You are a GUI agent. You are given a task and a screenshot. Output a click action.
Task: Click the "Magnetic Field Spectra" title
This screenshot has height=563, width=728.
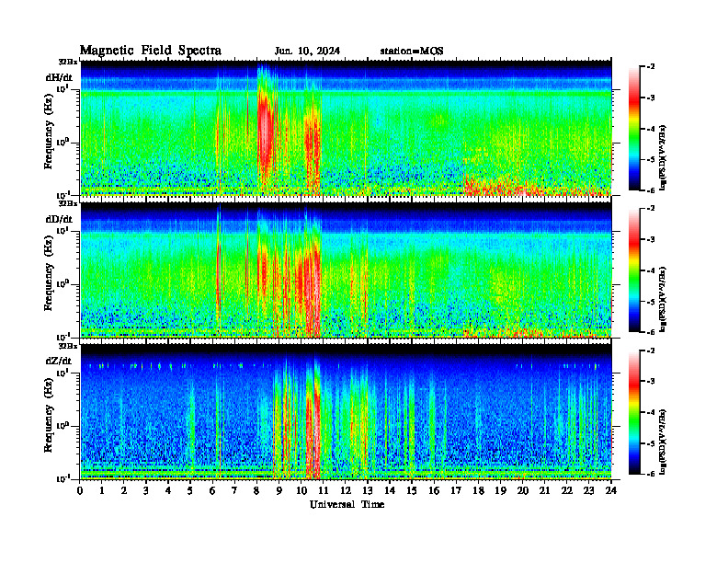point(151,51)
